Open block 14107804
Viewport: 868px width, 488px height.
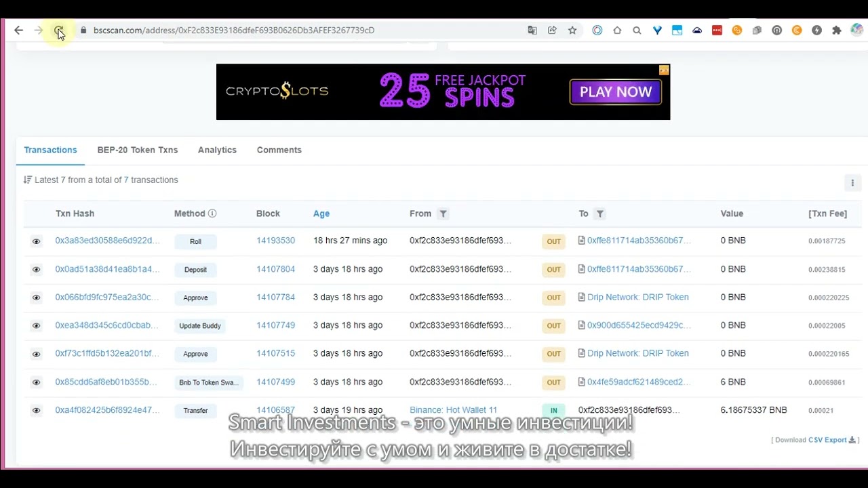(275, 269)
